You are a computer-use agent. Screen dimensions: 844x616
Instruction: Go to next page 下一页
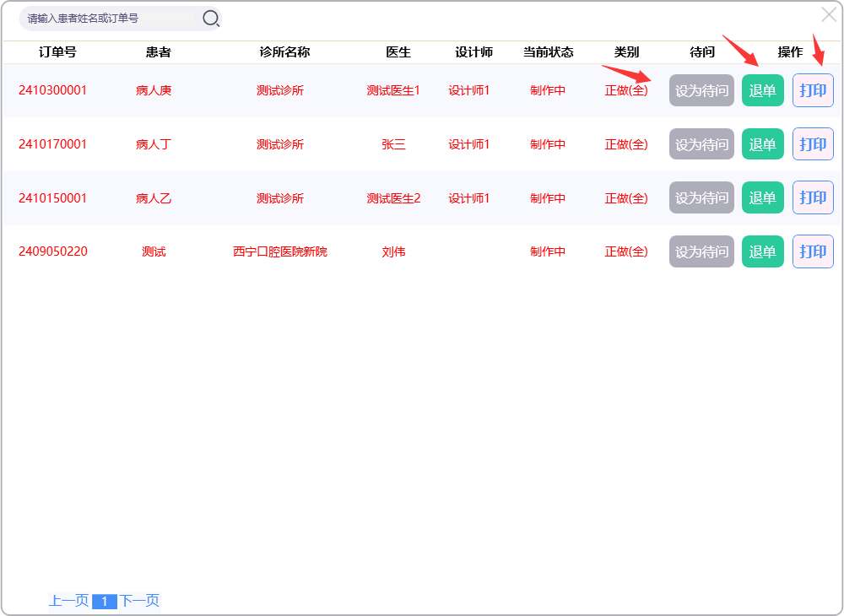[139, 601]
